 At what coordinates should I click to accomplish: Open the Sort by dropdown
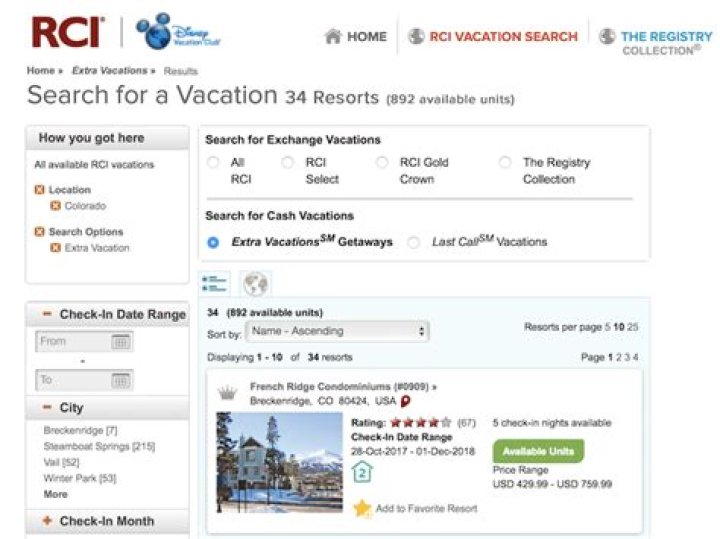coord(338,331)
